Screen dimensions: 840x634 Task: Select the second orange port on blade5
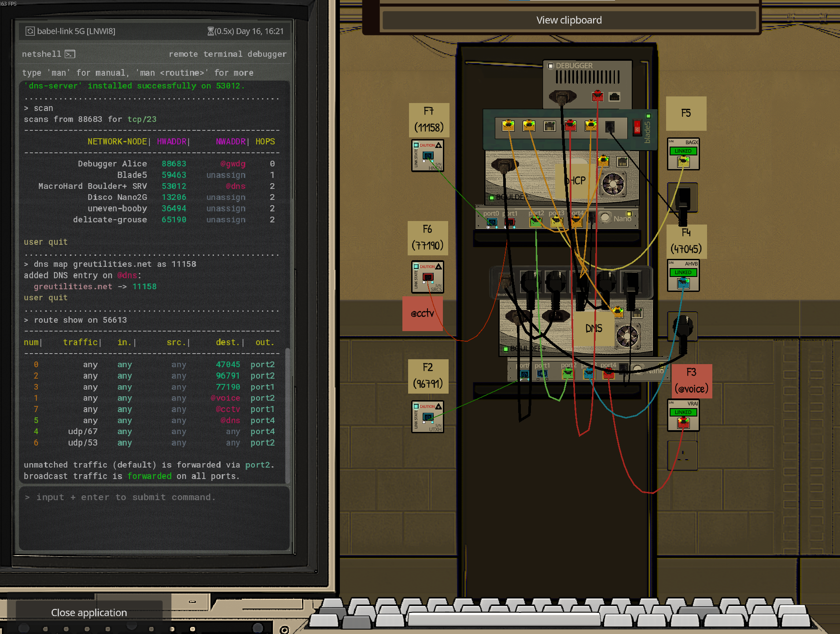point(529,126)
